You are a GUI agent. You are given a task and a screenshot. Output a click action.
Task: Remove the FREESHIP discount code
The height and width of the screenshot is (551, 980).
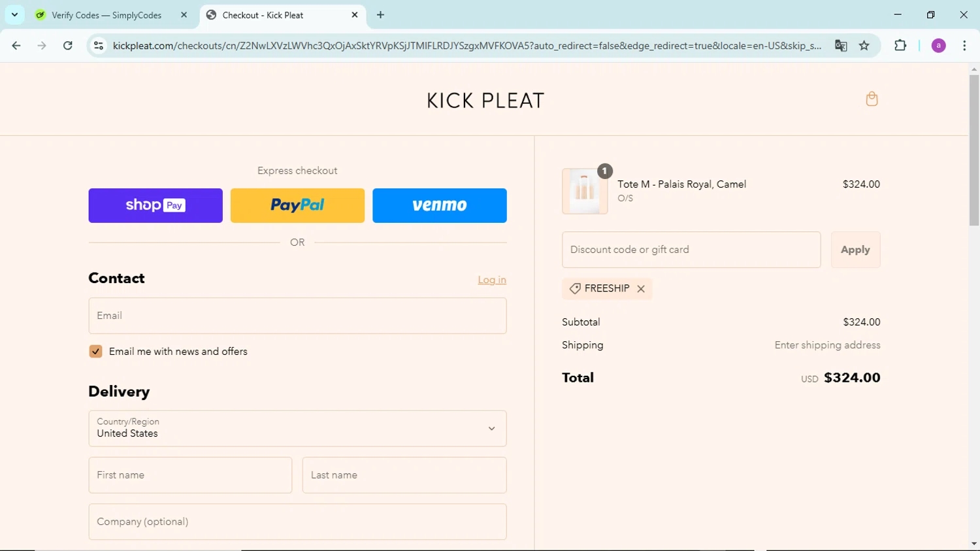[641, 289]
